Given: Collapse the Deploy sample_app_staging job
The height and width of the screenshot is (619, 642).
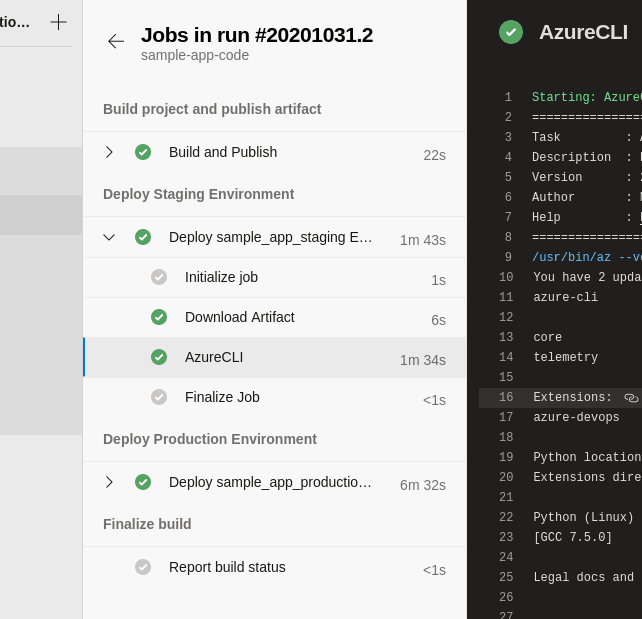Looking at the screenshot, I should coord(109,237).
